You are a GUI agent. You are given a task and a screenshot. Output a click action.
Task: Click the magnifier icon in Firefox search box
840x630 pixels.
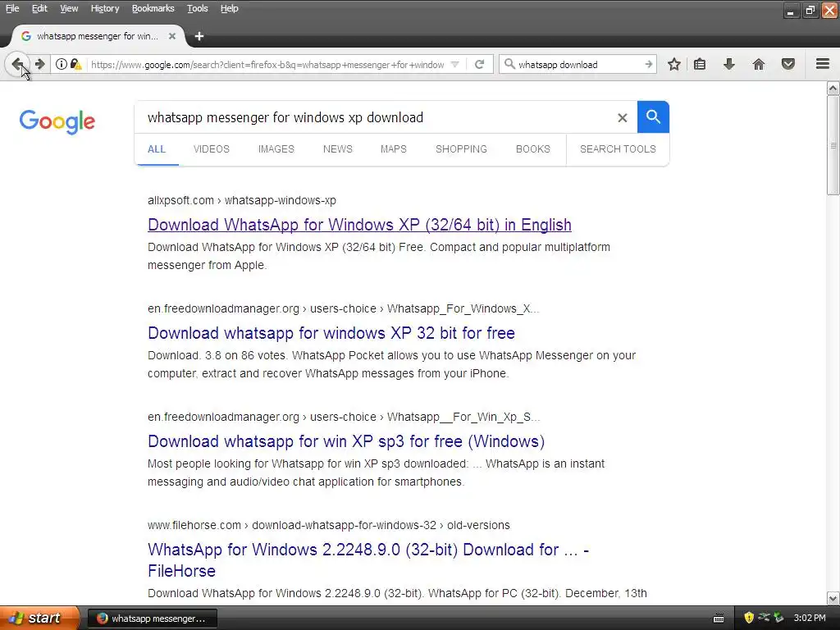[x=509, y=64]
